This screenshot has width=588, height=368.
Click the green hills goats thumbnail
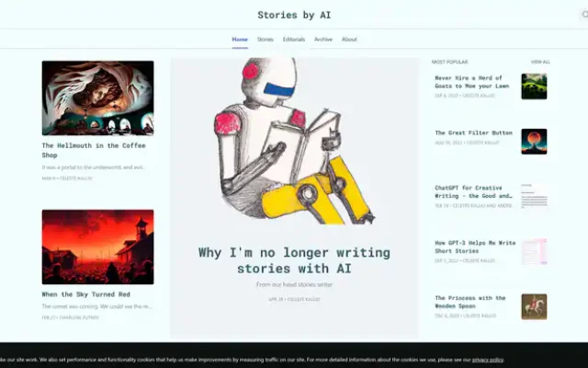point(534,86)
